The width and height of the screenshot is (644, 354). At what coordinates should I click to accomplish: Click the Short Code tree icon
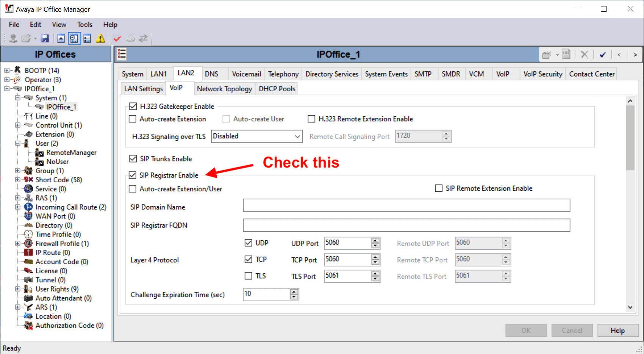(28, 180)
